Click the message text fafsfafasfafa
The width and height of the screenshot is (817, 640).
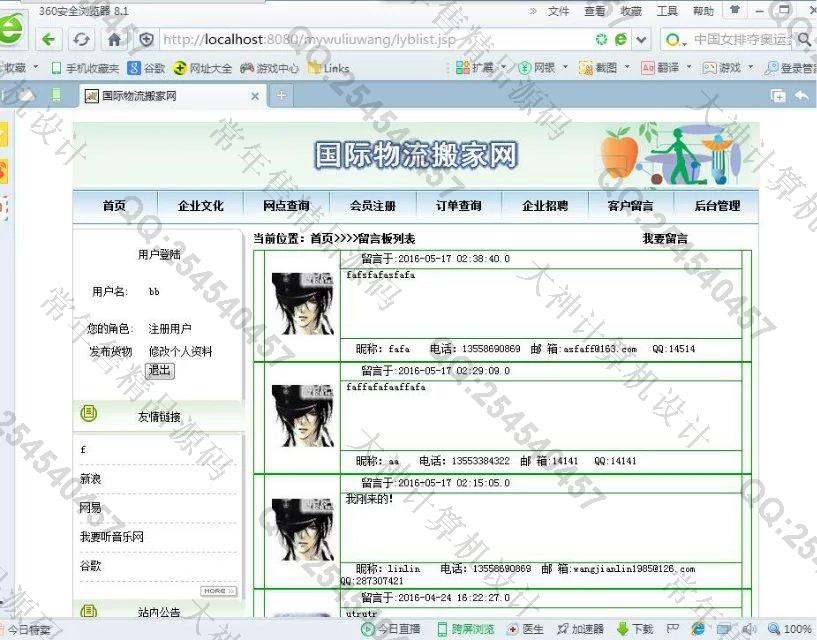[380, 275]
